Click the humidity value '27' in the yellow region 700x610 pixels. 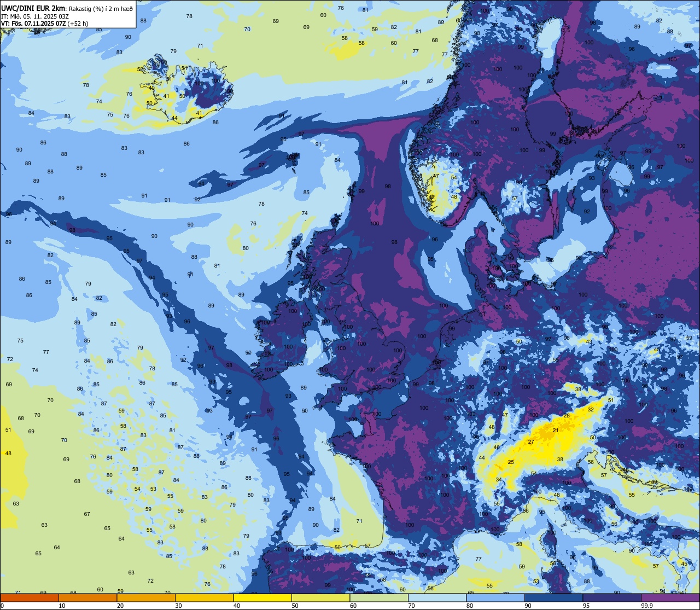tap(530, 441)
